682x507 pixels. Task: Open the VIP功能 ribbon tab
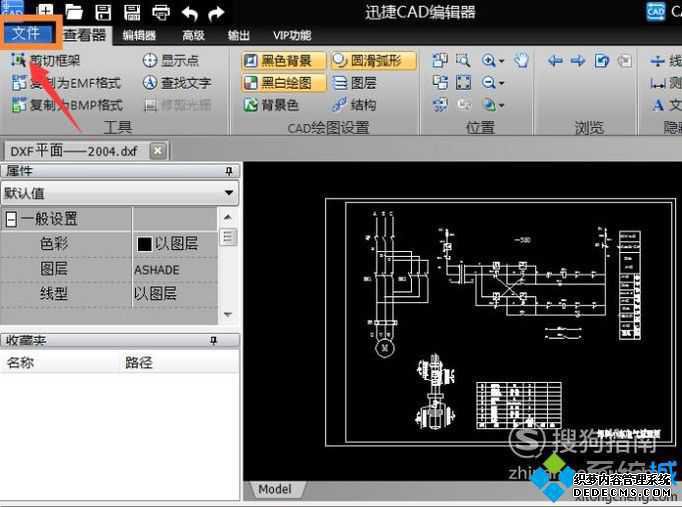292,35
